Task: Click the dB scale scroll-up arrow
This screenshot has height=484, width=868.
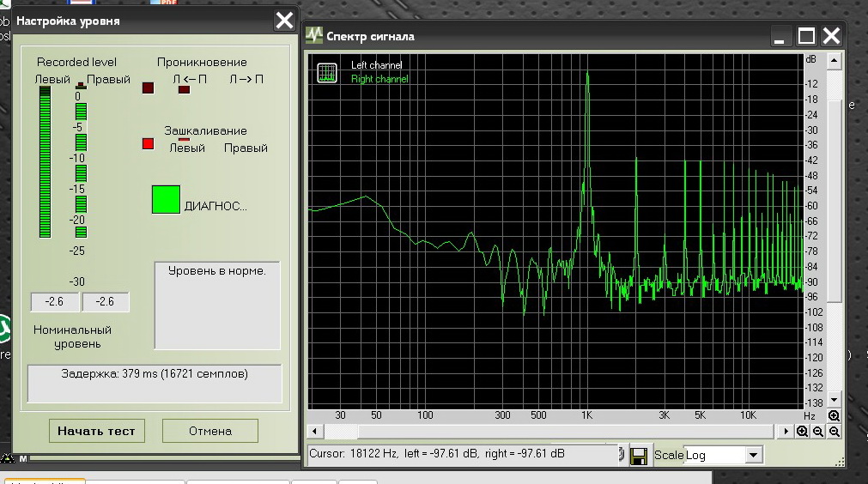Action: [x=835, y=60]
